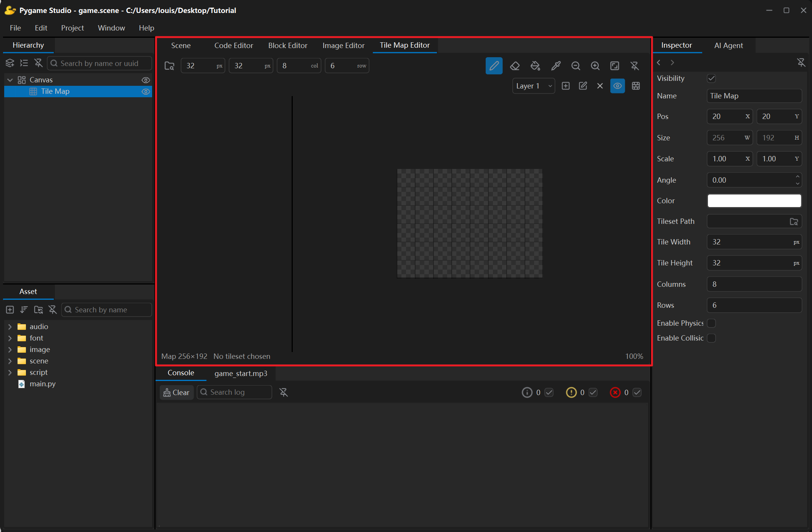
Task: Toggle layer visibility eye button
Action: 618,86
